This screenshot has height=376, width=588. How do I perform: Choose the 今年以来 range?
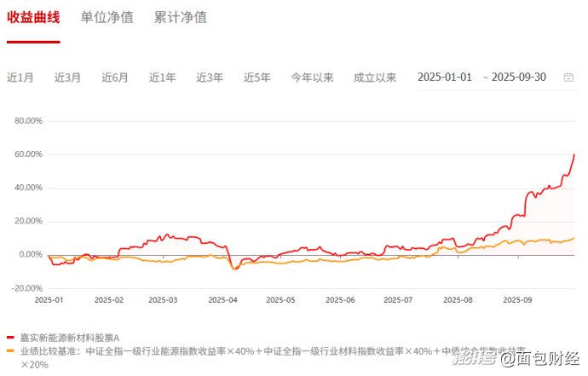[x=312, y=78]
